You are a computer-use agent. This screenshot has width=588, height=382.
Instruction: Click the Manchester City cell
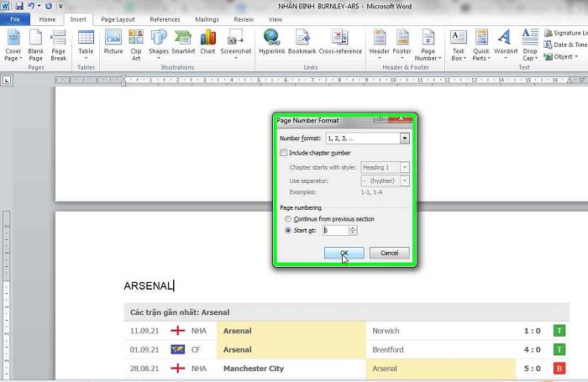coord(254,369)
